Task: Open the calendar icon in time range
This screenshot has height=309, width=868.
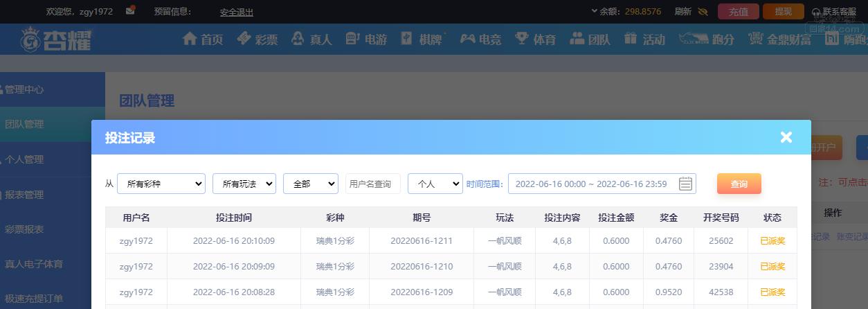Action: point(685,184)
